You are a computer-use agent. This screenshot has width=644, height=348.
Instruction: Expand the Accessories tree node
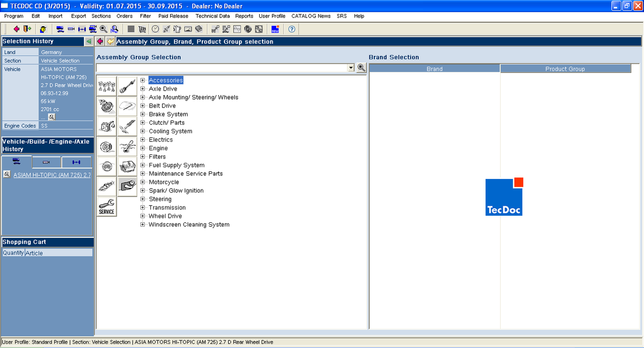pyautogui.click(x=143, y=80)
